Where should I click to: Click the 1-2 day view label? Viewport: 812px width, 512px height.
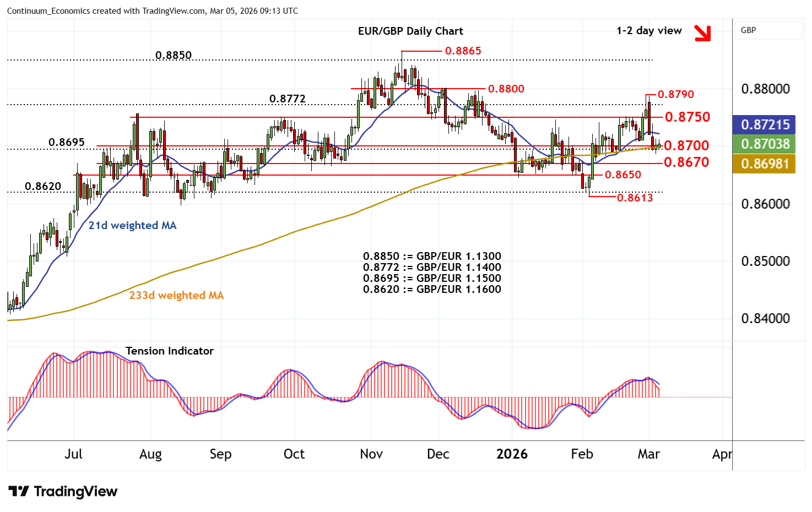[649, 31]
